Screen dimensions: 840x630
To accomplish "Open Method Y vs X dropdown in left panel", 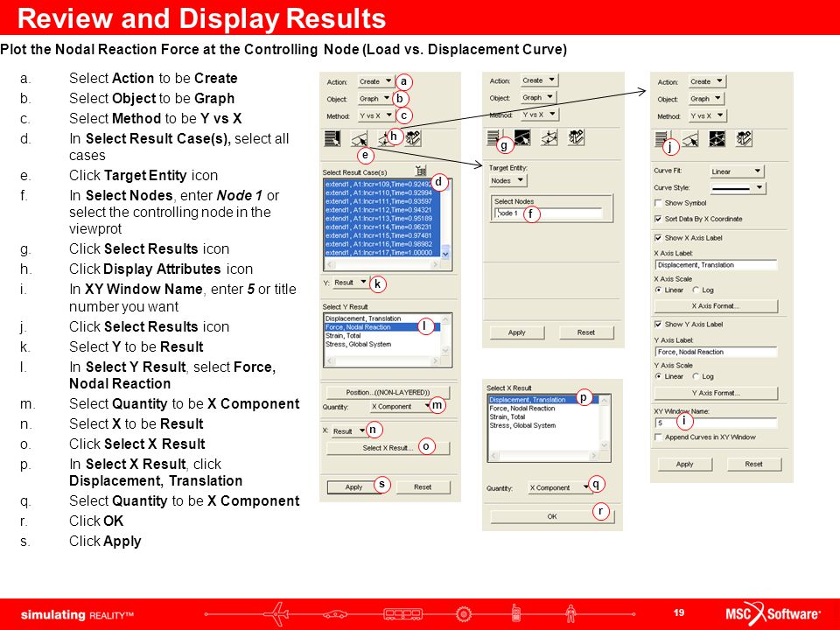I will click(375, 115).
